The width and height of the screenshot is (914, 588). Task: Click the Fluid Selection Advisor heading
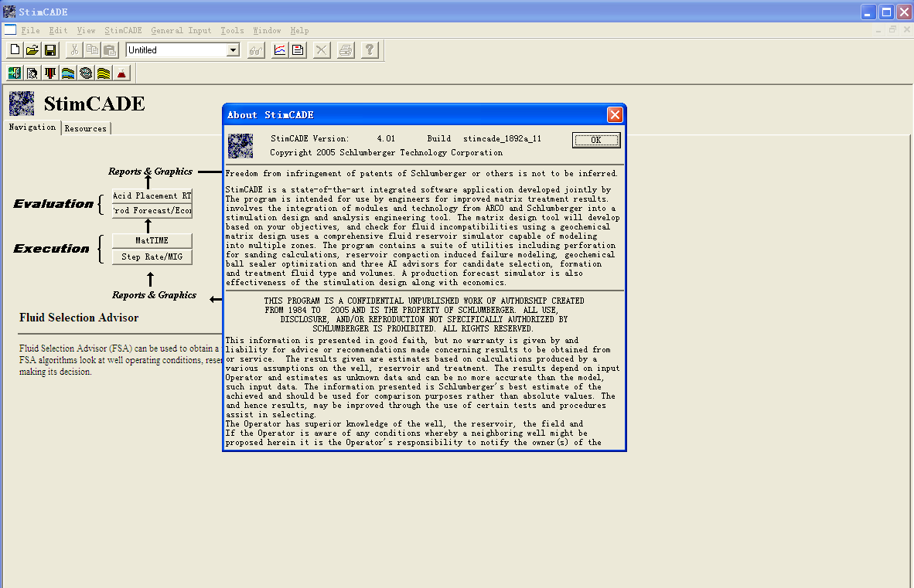pyautogui.click(x=79, y=318)
